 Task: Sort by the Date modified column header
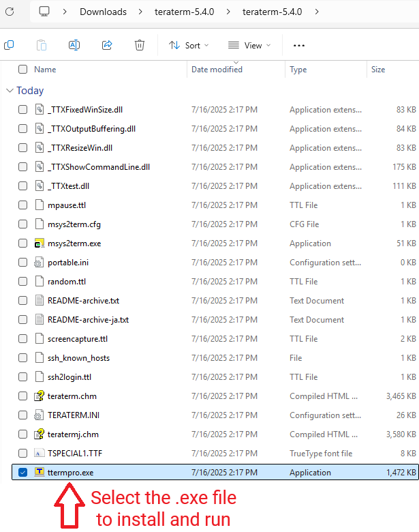[217, 70]
